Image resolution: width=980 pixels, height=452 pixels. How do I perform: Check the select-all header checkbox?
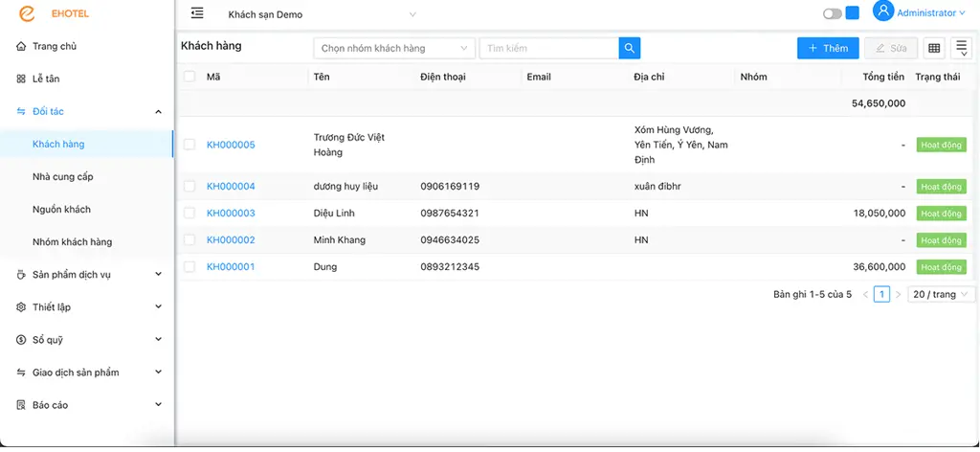189,77
